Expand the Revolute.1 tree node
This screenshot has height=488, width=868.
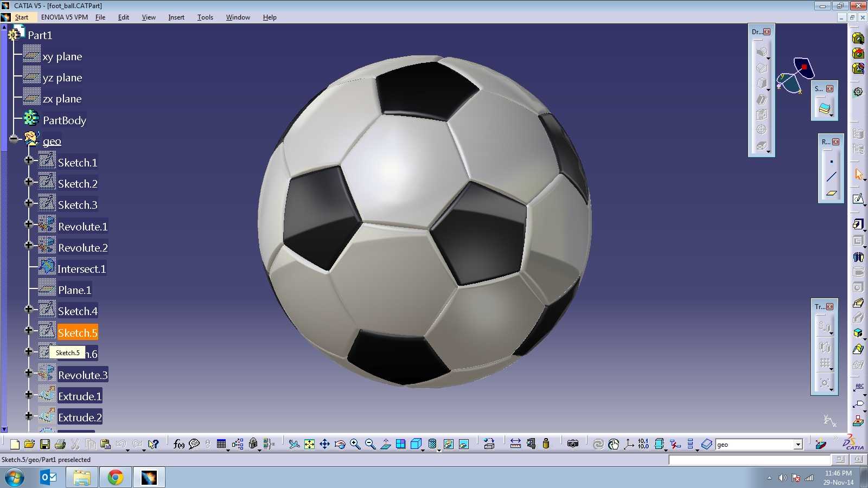pos(29,223)
